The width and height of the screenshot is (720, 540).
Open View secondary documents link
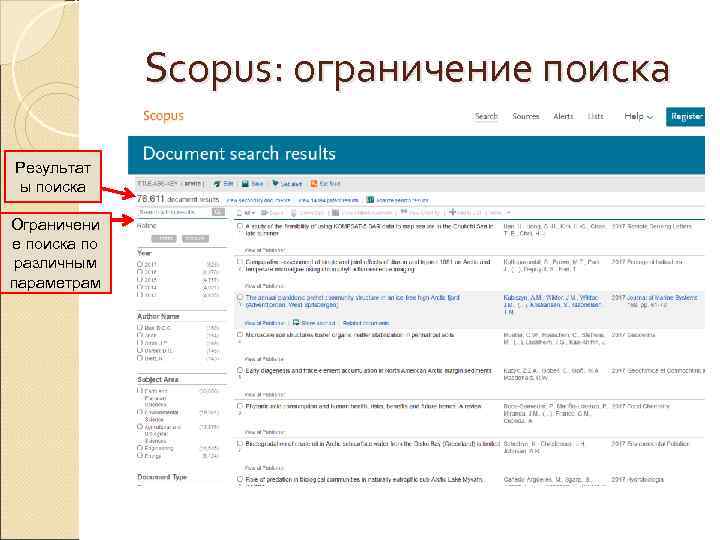pos(259,200)
